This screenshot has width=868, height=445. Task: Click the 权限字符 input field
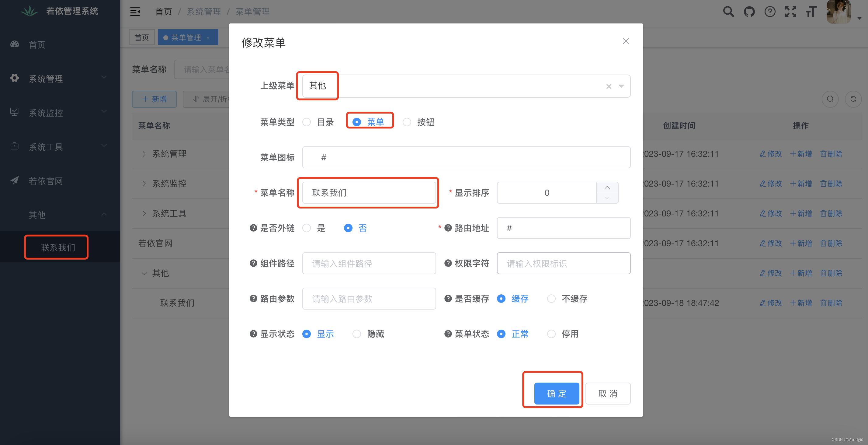coord(563,264)
